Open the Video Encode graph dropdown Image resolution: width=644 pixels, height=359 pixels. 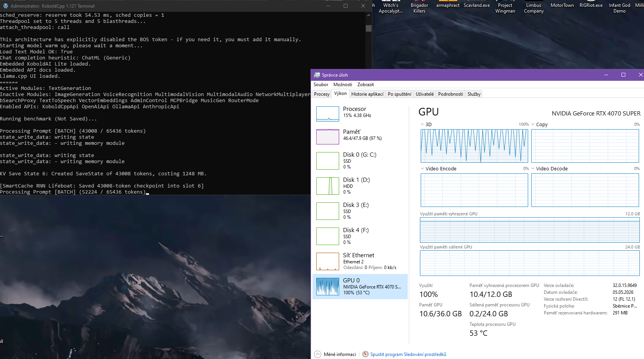422,168
